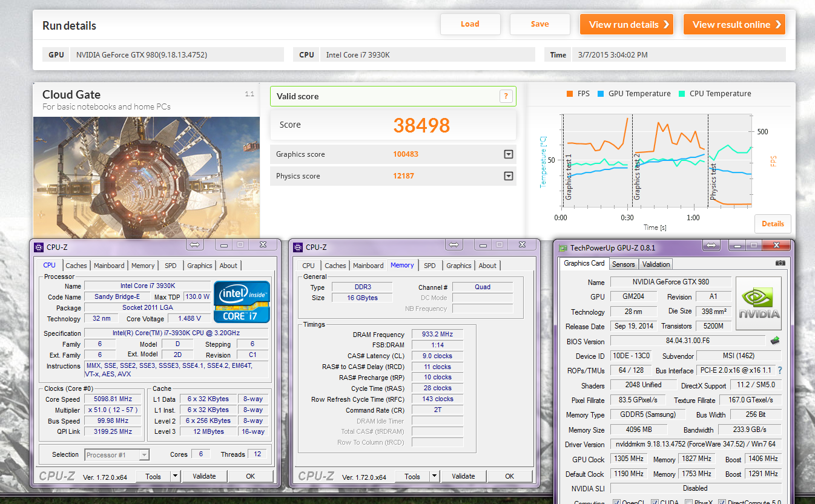Open Caches tab in middle CPU-Z window
The image size is (815, 504).
[335, 266]
